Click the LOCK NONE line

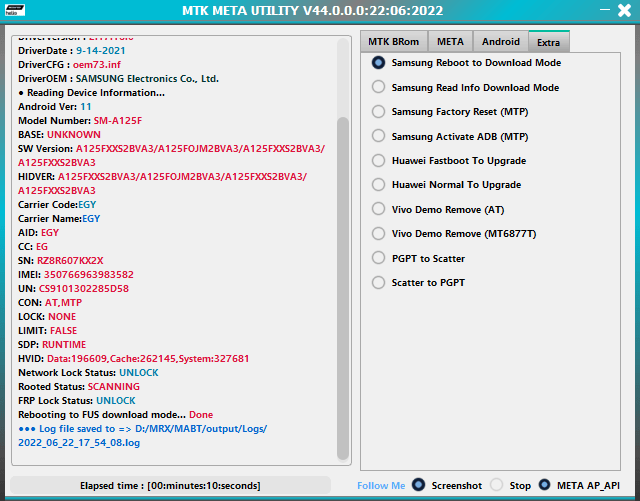click(x=47, y=317)
